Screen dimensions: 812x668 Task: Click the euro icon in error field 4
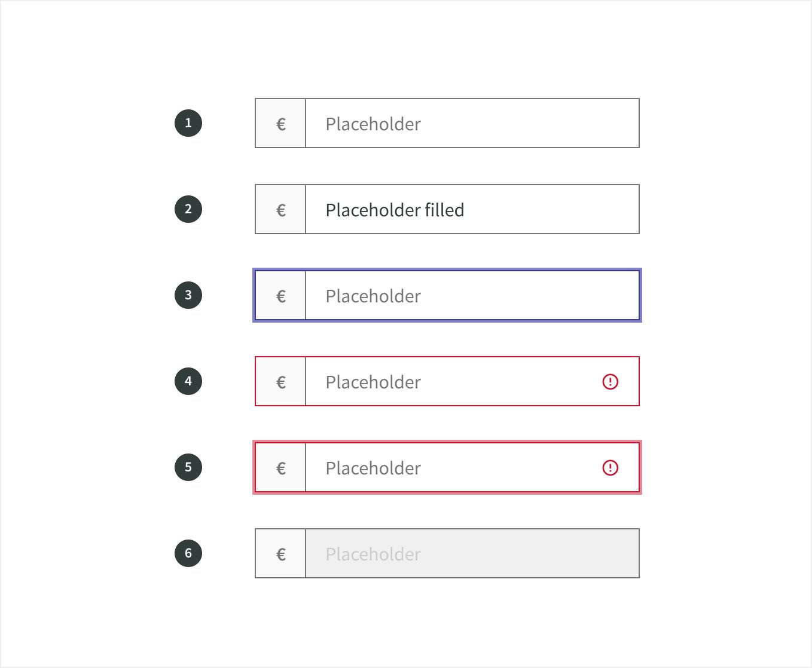click(x=281, y=382)
